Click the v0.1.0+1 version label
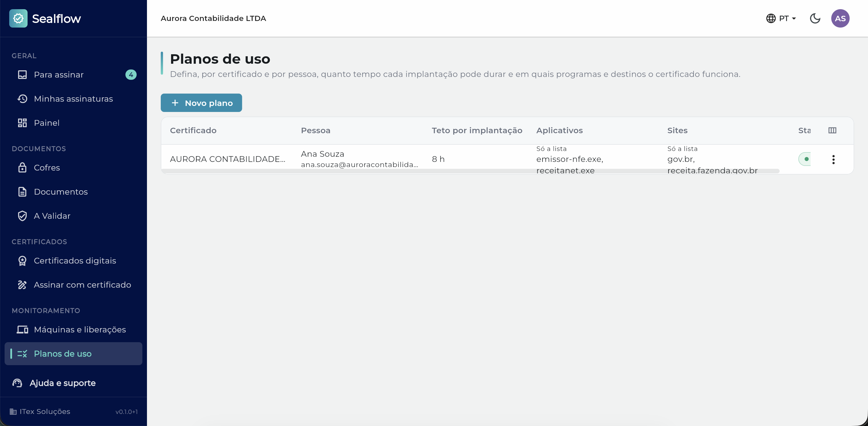Viewport: 868px width, 426px height. point(126,412)
